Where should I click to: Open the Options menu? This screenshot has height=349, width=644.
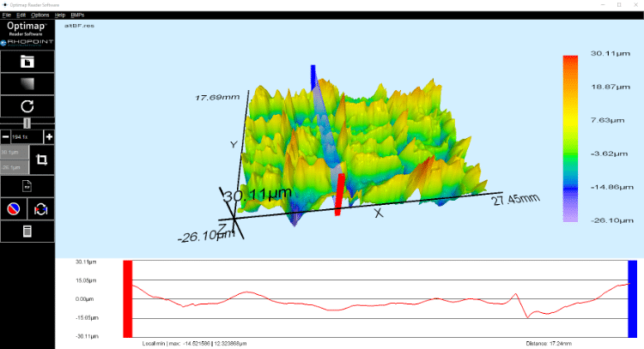[x=39, y=15]
